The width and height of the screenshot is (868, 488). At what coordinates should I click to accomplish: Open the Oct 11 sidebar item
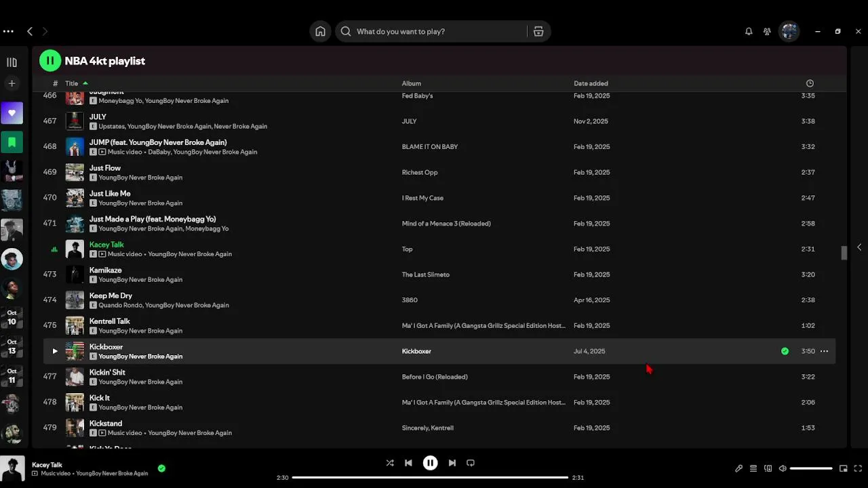[12, 375]
